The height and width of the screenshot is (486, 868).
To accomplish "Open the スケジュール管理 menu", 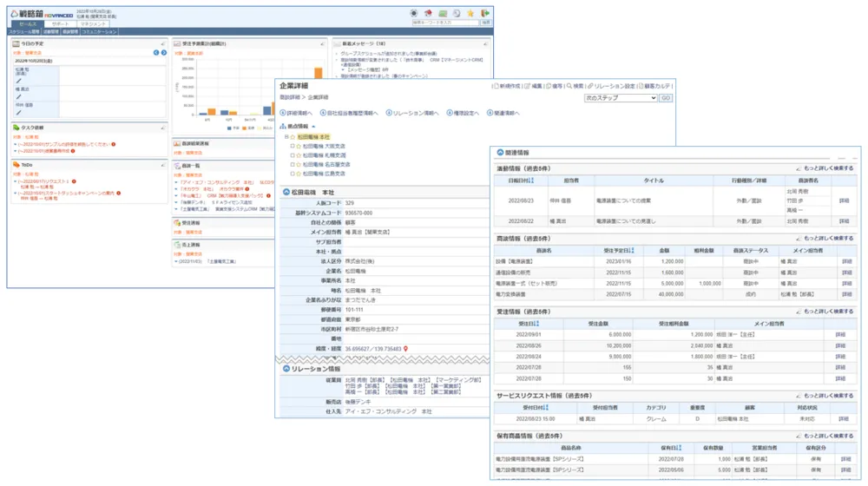I will pyautogui.click(x=23, y=32).
